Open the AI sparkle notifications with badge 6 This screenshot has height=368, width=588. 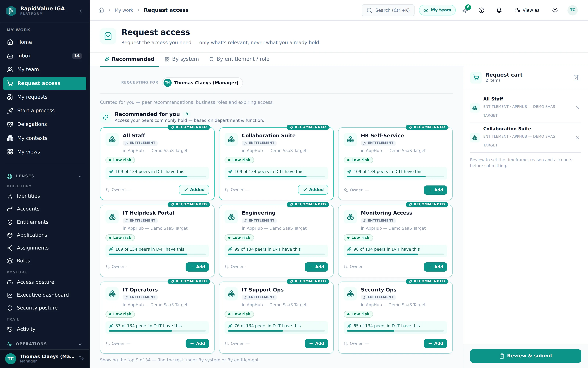[x=465, y=10]
